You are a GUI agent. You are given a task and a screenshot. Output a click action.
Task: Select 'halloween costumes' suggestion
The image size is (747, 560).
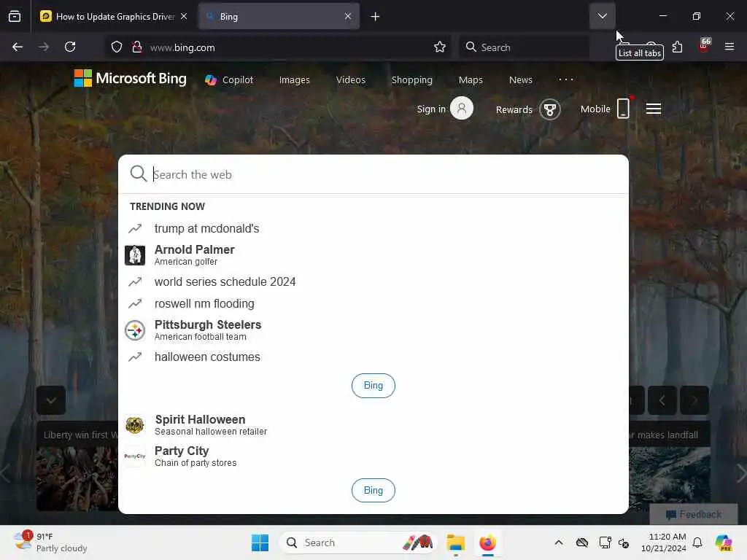tap(373, 357)
